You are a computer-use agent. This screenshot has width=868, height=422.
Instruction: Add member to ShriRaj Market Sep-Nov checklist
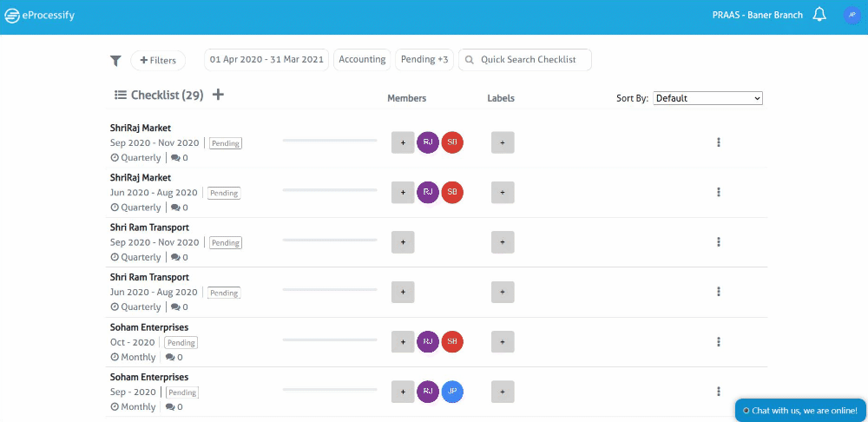(x=403, y=142)
